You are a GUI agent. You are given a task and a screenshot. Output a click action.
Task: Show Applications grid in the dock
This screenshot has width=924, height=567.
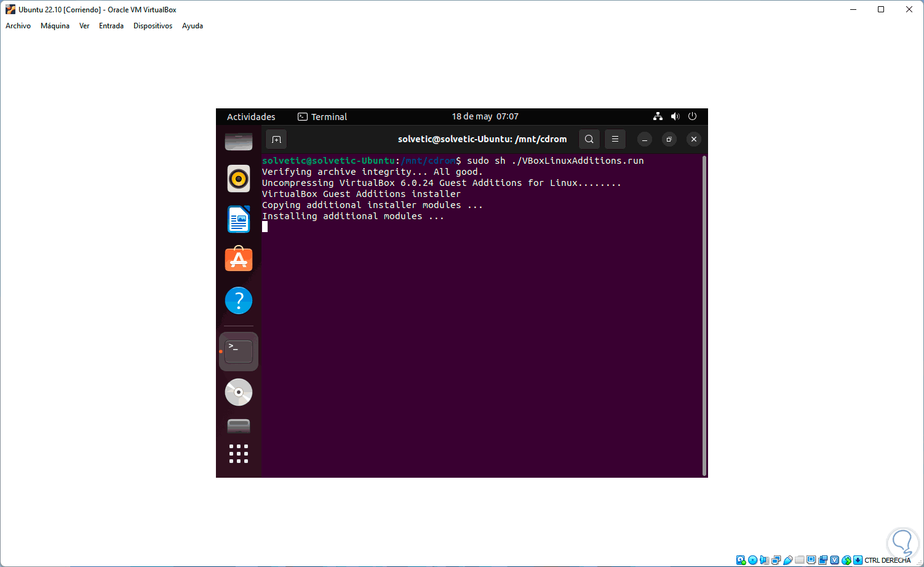coord(239,454)
